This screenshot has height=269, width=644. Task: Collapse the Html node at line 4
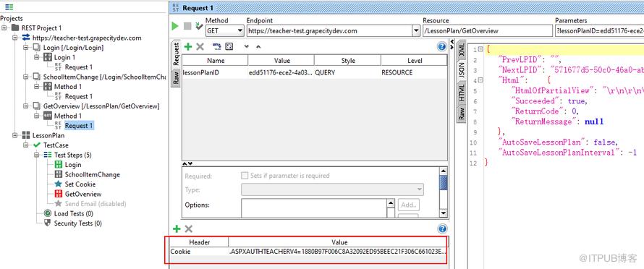pyautogui.click(x=481, y=80)
